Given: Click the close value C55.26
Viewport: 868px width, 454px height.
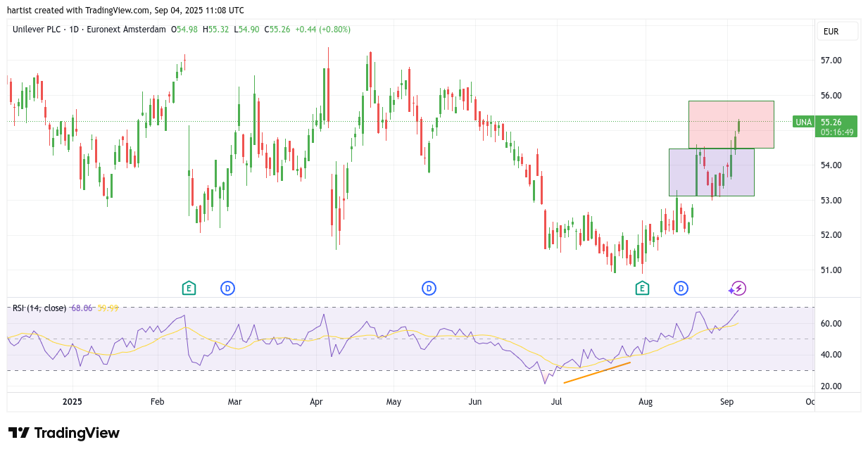Looking at the screenshot, I should point(277,30).
